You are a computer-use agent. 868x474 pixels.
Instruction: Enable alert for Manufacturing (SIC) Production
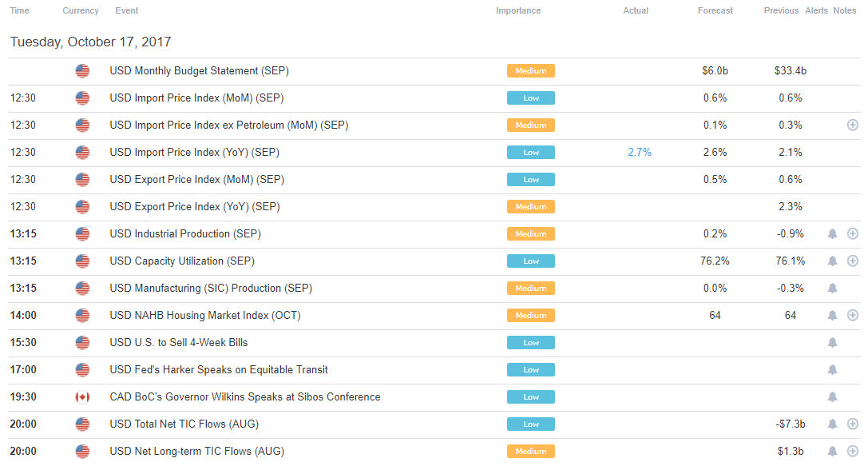coord(832,289)
